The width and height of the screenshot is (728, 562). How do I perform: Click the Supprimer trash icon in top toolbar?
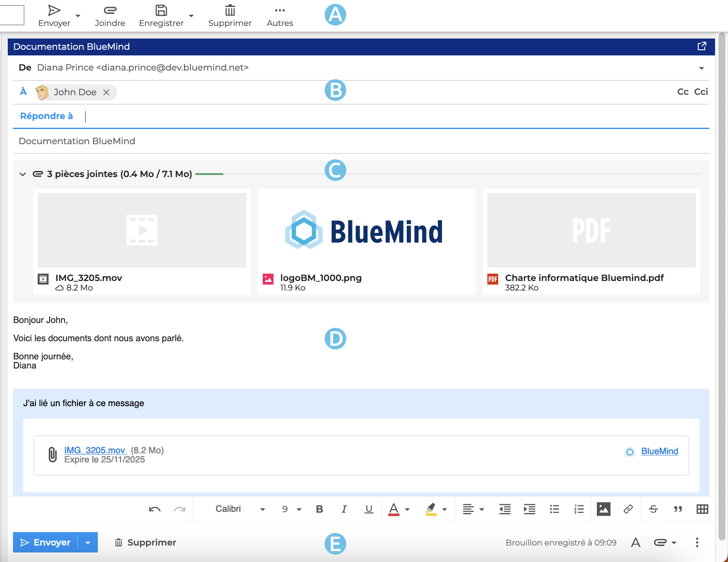click(230, 10)
